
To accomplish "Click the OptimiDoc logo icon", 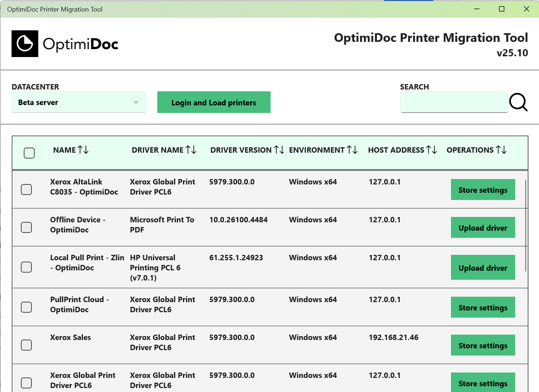I will (25, 44).
